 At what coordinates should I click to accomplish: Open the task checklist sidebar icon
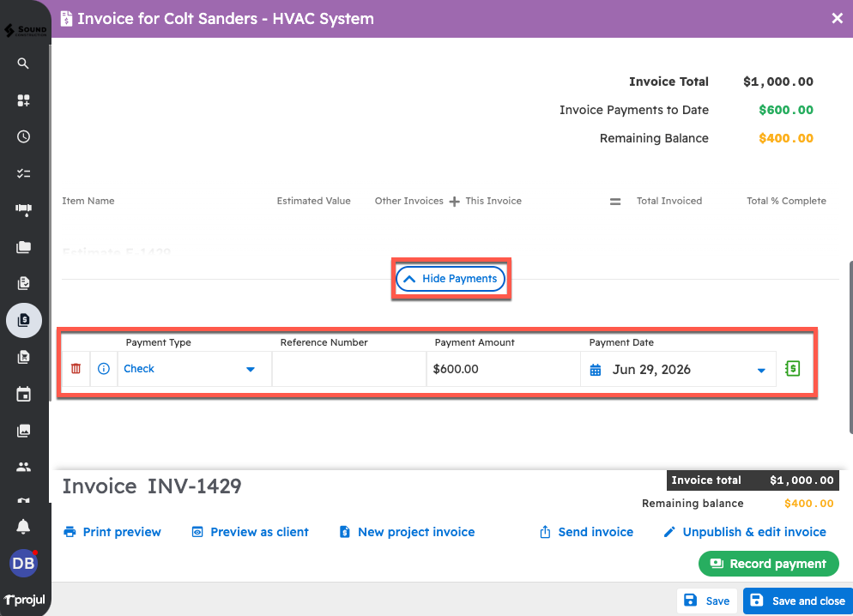click(x=23, y=173)
